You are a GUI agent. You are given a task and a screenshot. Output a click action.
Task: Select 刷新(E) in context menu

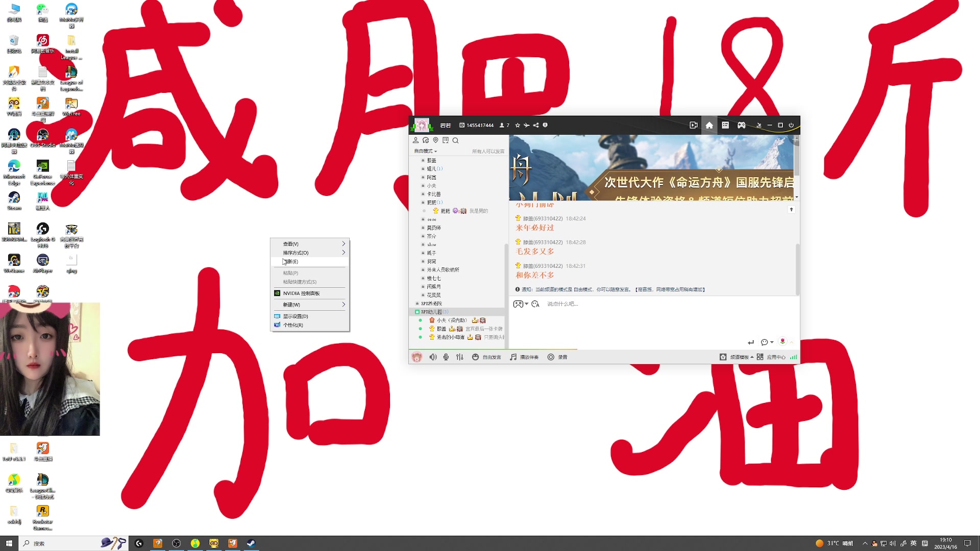[x=292, y=261]
